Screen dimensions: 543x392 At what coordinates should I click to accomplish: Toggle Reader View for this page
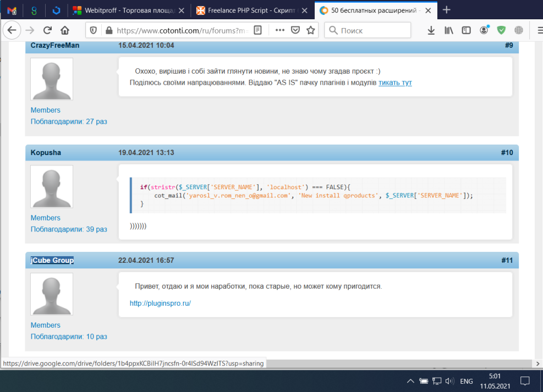click(x=257, y=30)
